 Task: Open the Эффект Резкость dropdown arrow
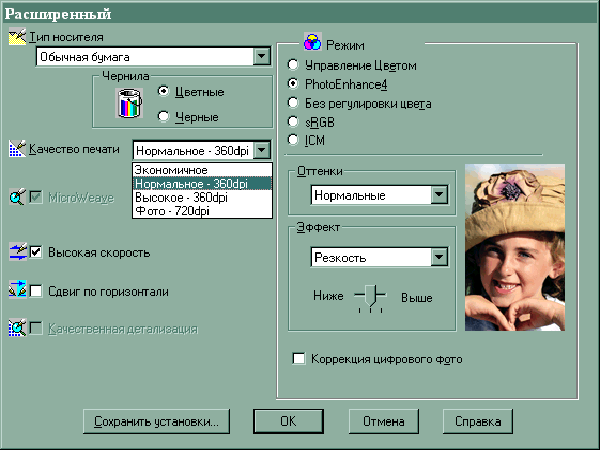pyautogui.click(x=439, y=257)
